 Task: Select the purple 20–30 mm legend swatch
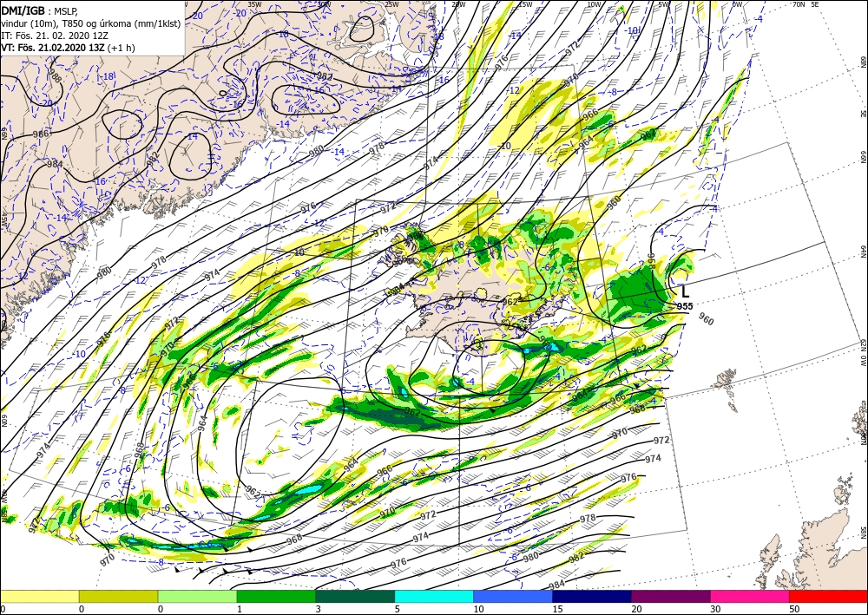670,596
